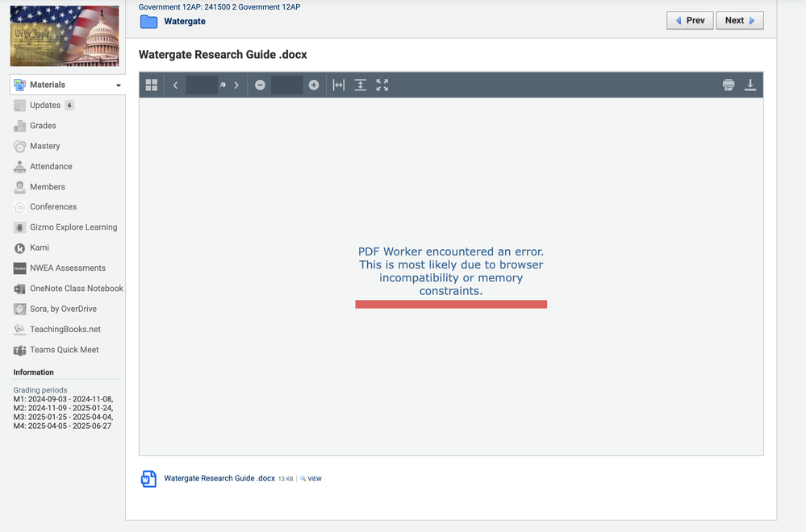The width and height of the screenshot is (806, 532).
Task: Click the page number input field
Action: pyautogui.click(x=201, y=85)
